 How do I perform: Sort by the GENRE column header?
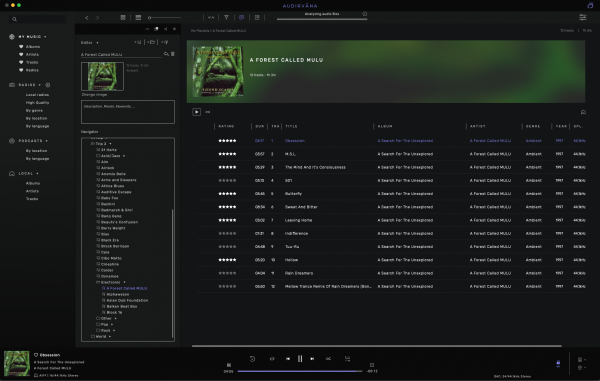click(533, 126)
